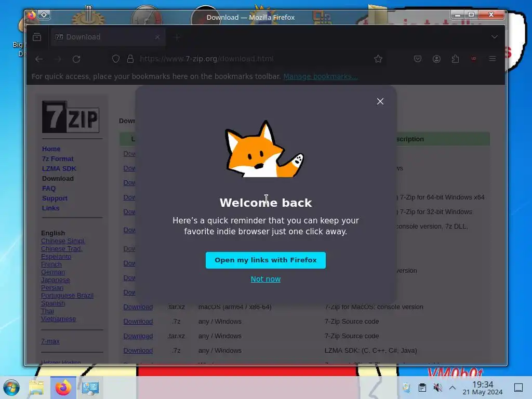This screenshot has width=532, height=399.
Task: Open the Start menu orb
Action: click(11, 388)
